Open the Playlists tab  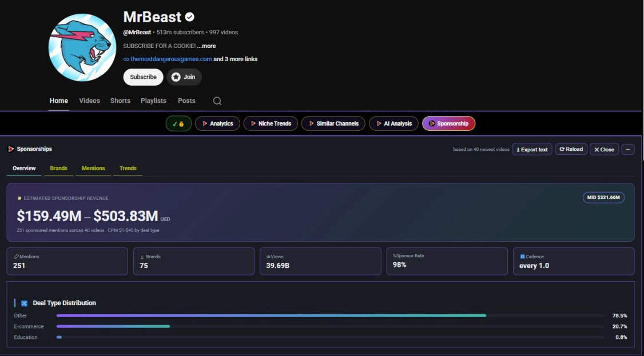tap(154, 101)
